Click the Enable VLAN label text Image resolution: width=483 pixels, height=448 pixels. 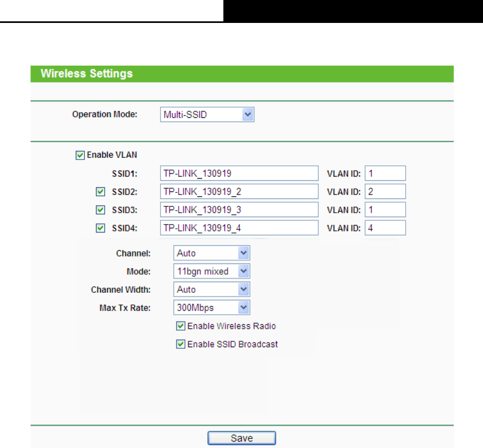tap(112, 155)
